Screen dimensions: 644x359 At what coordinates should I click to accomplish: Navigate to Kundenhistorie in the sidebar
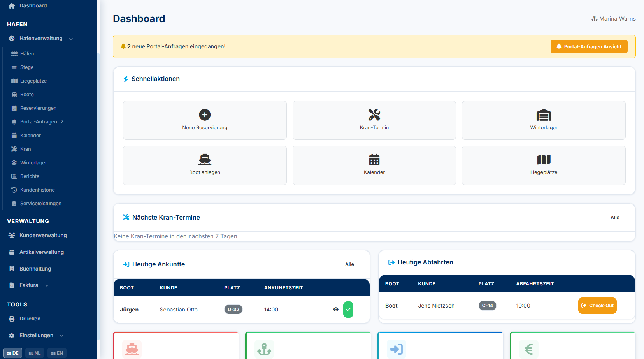(x=37, y=190)
